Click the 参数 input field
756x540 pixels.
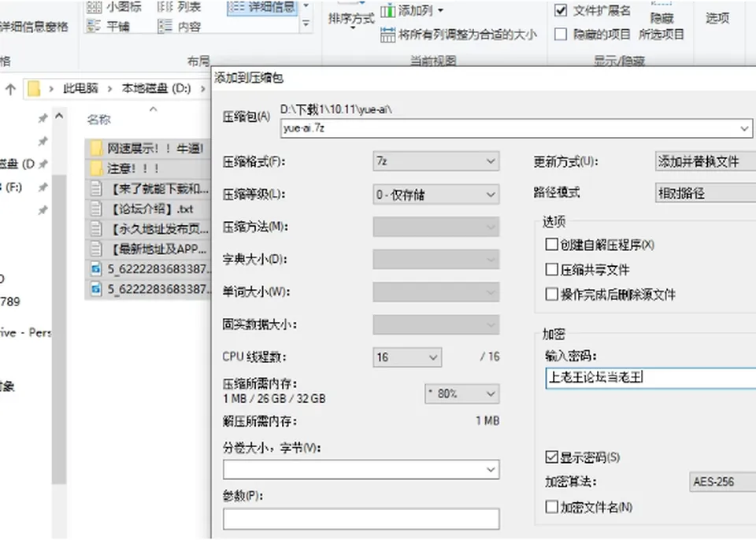coord(361,519)
